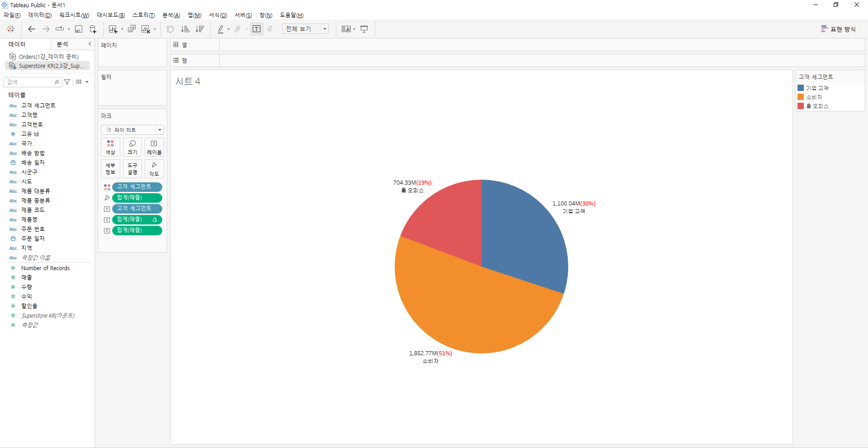The image size is (868, 448).
Task: Open the 파일(F) menu
Action: 12,15
